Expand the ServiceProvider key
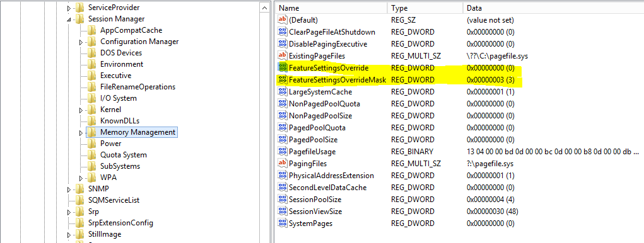The width and height of the screenshot is (644, 243). point(69,8)
